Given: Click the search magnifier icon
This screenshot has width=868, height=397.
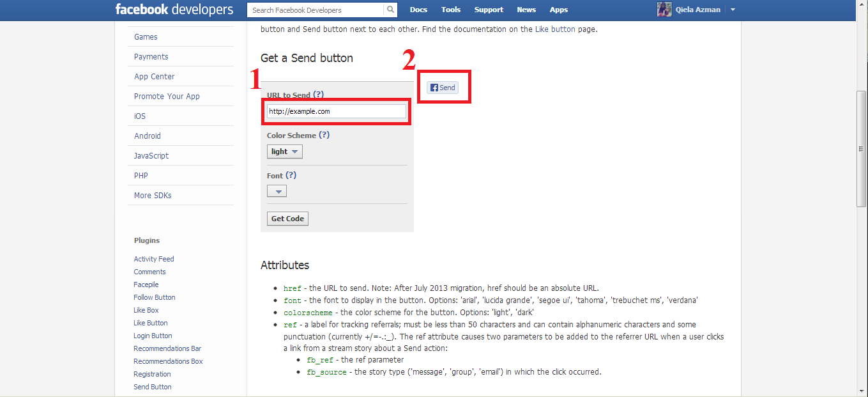Looking at the screenshot, I should (390, 10).
